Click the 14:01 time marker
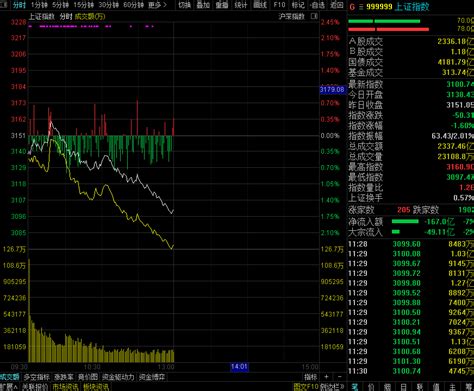This screenshot has height=391, width=474. [x=239, y=367]
